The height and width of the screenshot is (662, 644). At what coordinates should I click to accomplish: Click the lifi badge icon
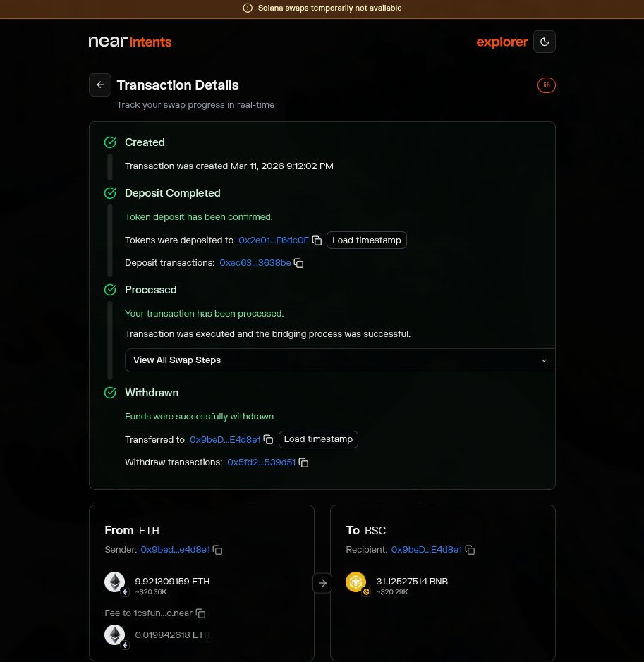[x=547, y=85]
